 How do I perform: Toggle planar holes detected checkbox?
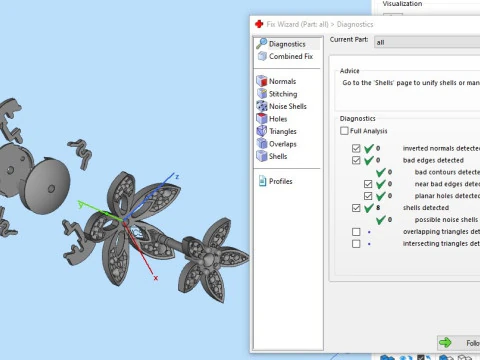pyautogui.click(x=368, y=196)
